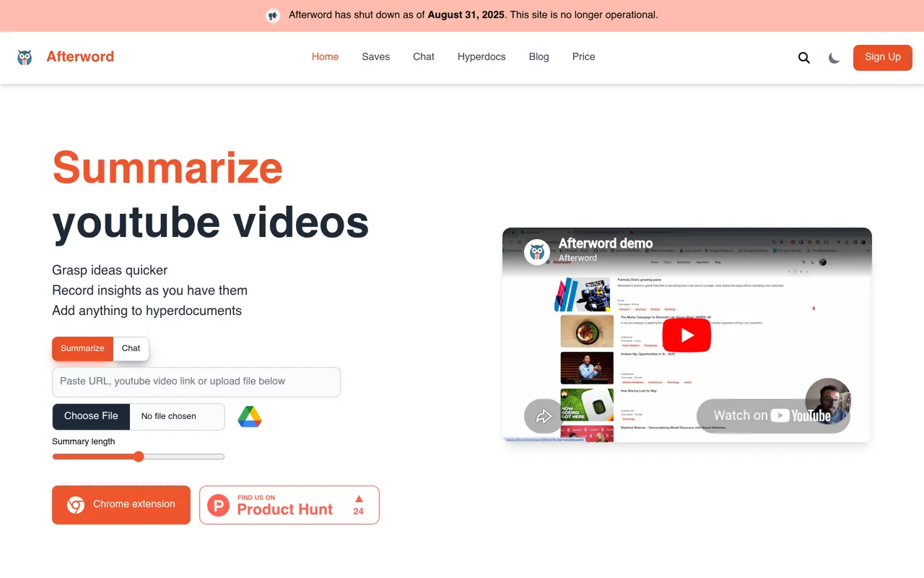
Task: Open the Blog page
Action: (539, 57)
